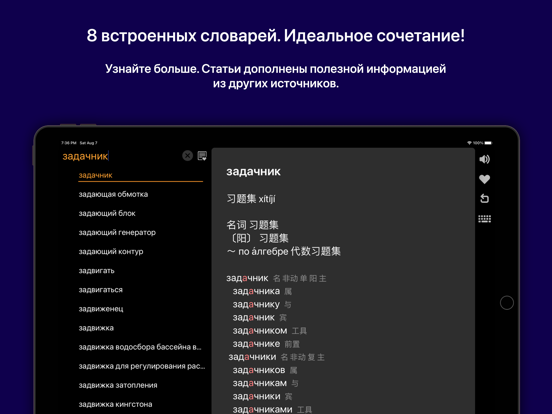Viewport: 552px width, 414px height.
Task: Clear the search field with X icon
Action: coord(188,155)
